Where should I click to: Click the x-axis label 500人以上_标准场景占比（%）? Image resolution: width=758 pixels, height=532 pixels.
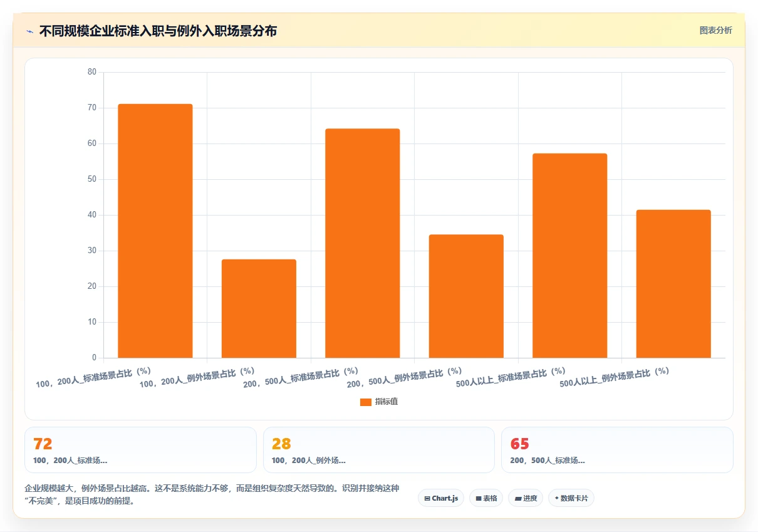tap(511, 377)
